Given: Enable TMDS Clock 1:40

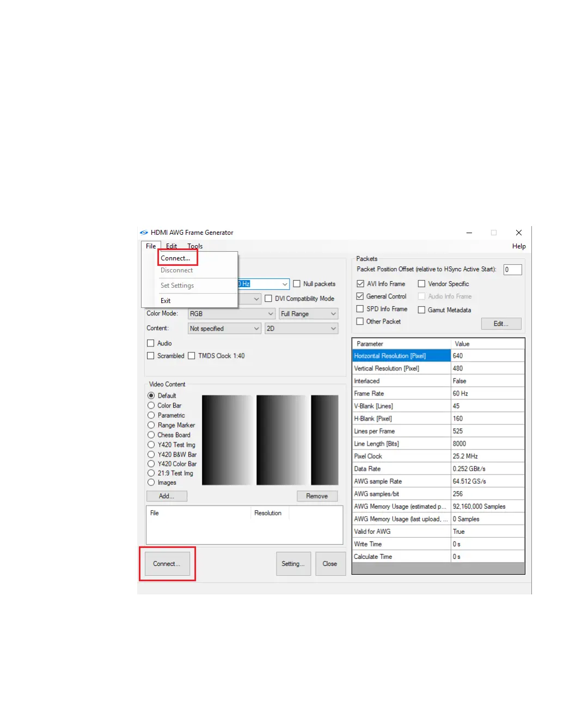Looking at the screenshot, I should (x=192, y=356).
